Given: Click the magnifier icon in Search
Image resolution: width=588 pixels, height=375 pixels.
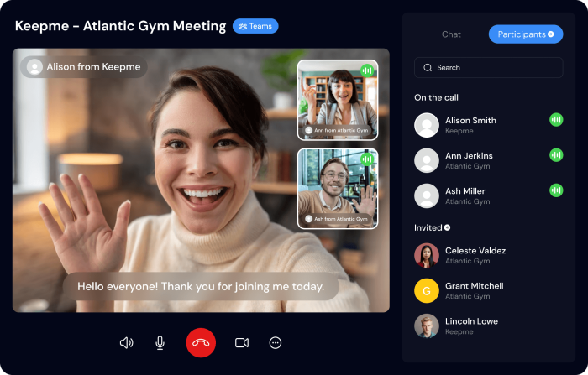Looking at the screenshot, I should (428, 68).
